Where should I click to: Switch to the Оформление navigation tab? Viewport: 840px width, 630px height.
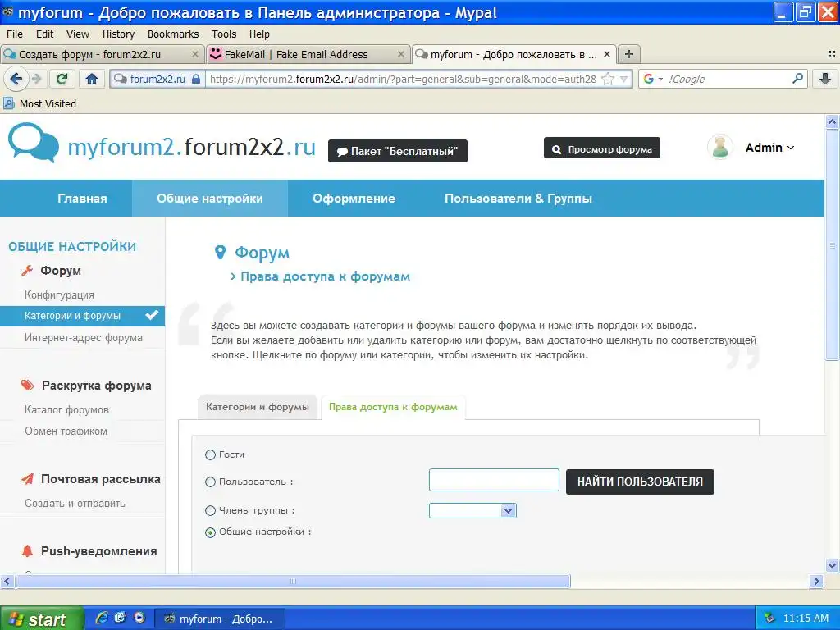click(x=354, y=199)
